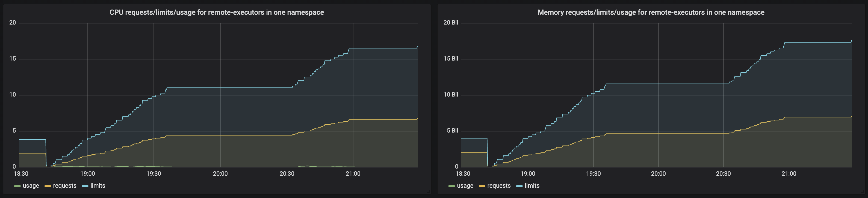Screen dimensions: 868x198
Task: Click the green usage color swatch in the Memory legend
Action: pos(451,186)
